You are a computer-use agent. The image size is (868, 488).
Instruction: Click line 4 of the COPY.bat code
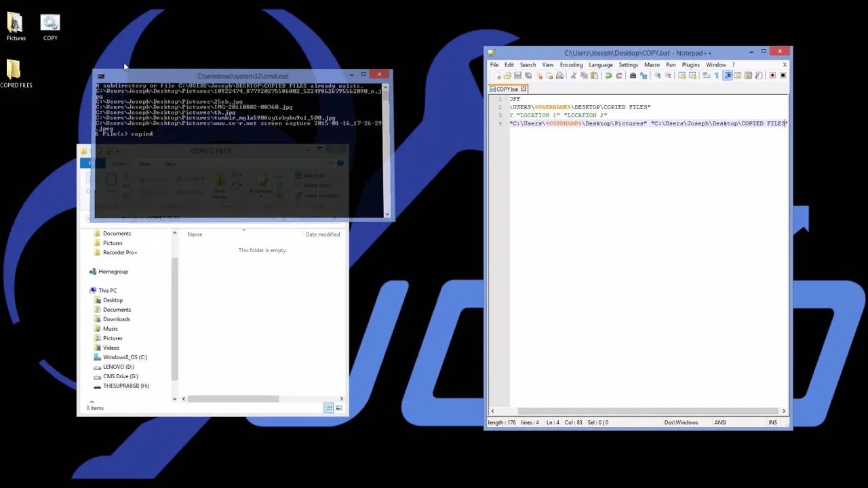point(648,123)
